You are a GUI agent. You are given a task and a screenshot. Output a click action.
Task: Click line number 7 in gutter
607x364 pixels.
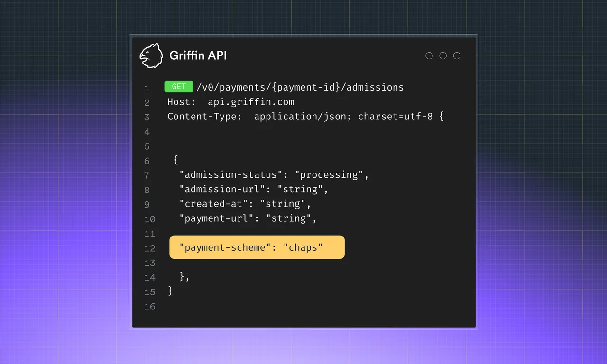click(x=147, y=175)
